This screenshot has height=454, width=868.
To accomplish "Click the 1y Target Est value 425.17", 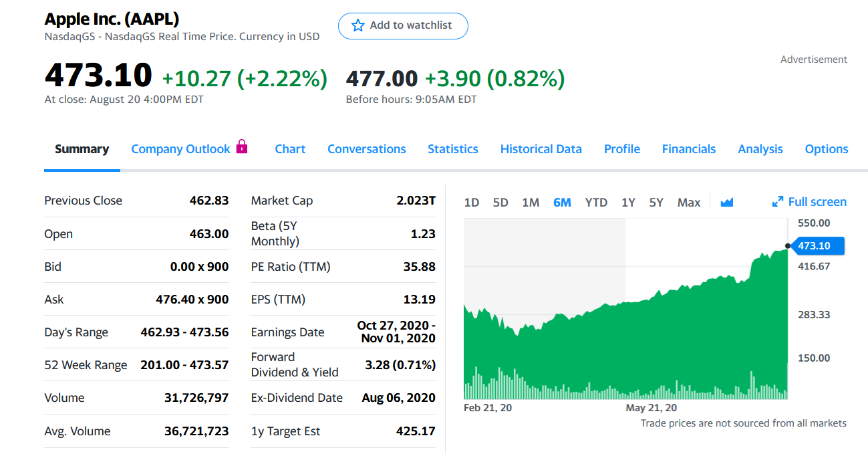I will pyautogui.click(x=416, y=431).
